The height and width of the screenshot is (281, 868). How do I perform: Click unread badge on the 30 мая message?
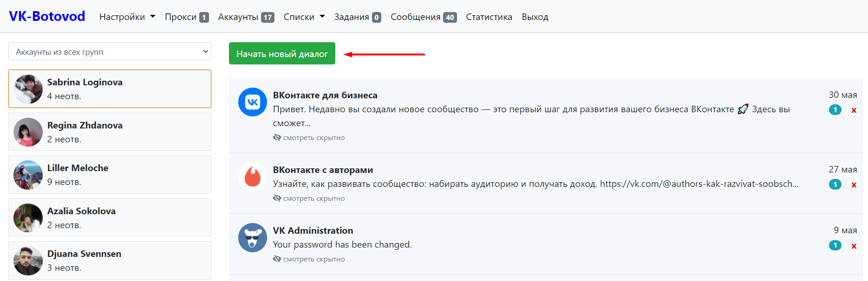pyautogui.click(x=835, y=110)
